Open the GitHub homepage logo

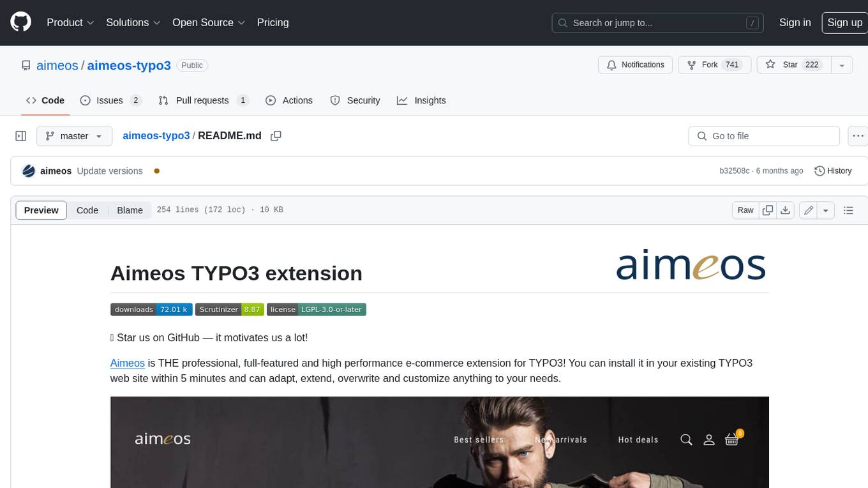click(x=20, y=22)
